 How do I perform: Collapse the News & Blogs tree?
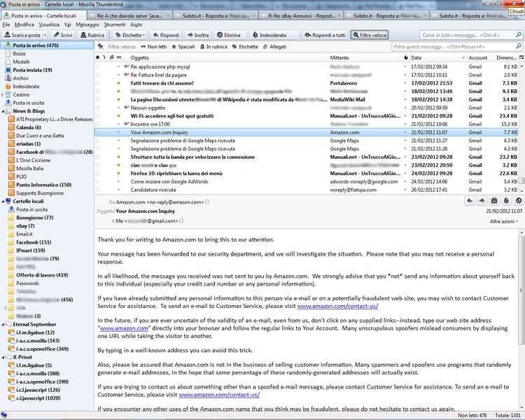[x=3, y=111]
